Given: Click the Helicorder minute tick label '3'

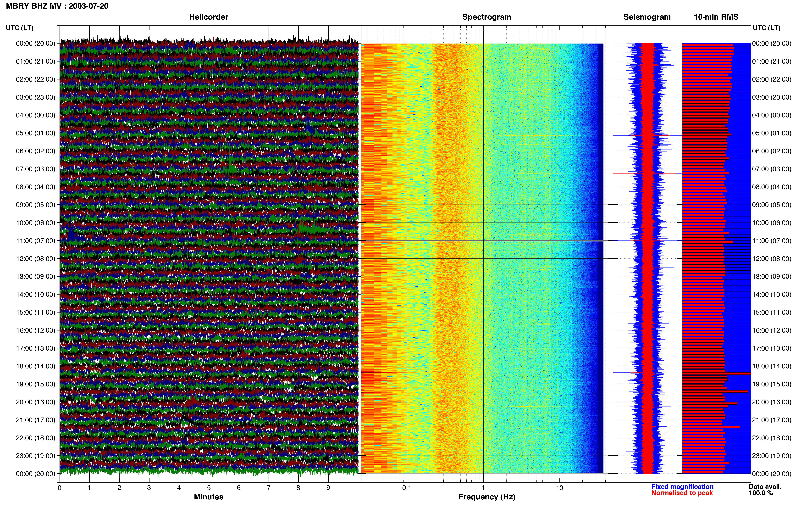Looking at the screenshot, I should pos(149,488).
